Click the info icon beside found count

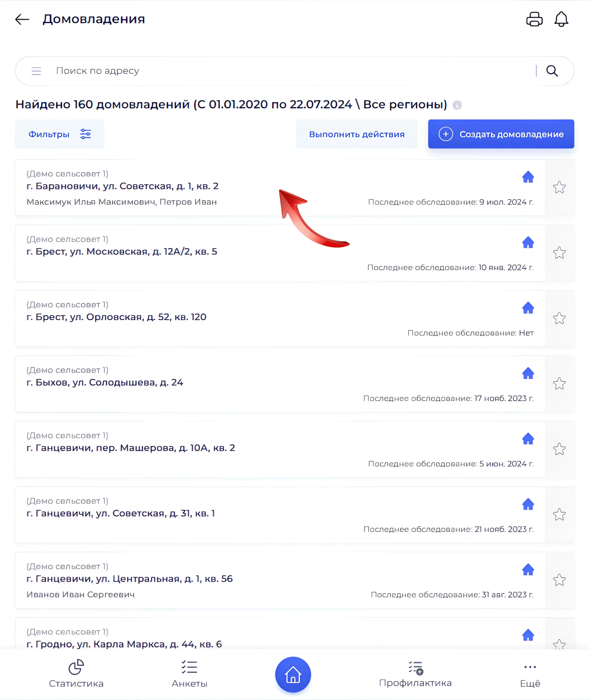pos(457,105)
